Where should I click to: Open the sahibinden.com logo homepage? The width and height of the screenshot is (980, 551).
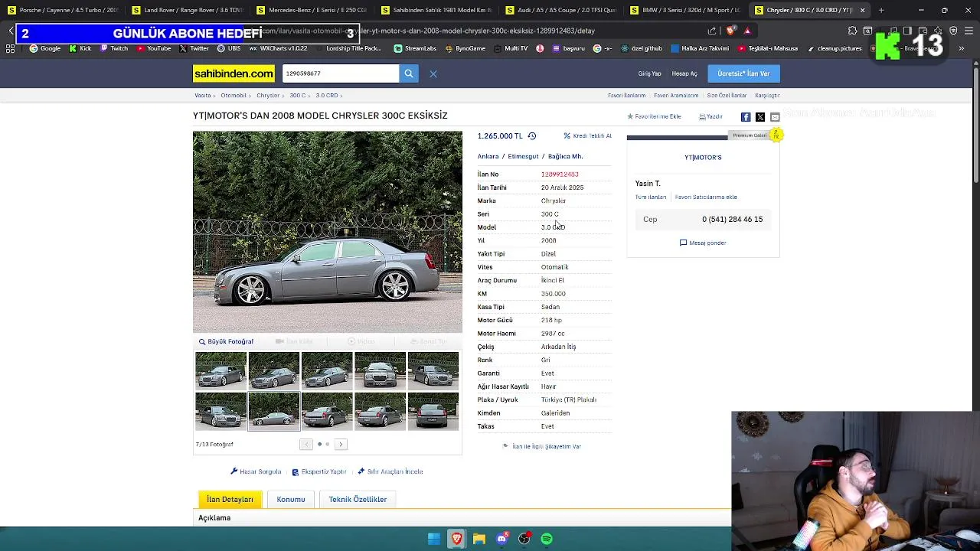(x=234, y=73)
